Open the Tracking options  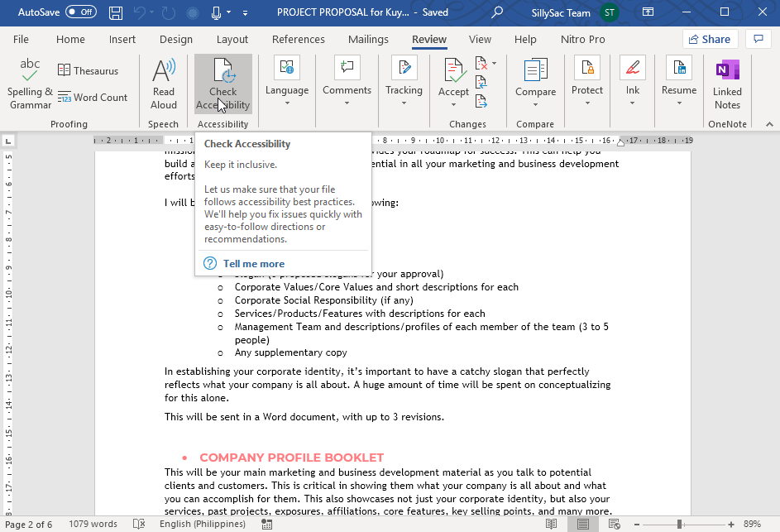(x=404, y=82)
